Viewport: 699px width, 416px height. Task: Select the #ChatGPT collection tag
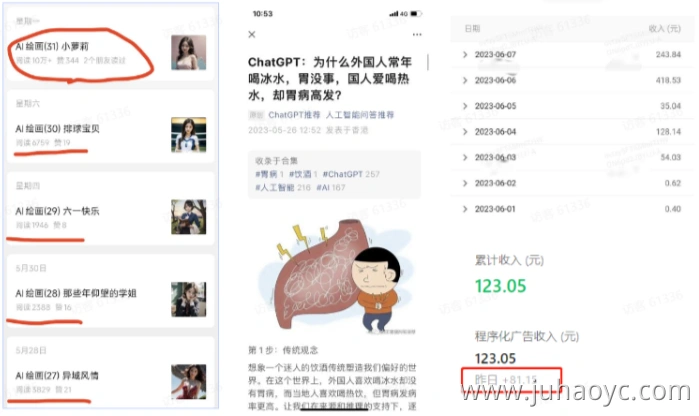point(342,174)
